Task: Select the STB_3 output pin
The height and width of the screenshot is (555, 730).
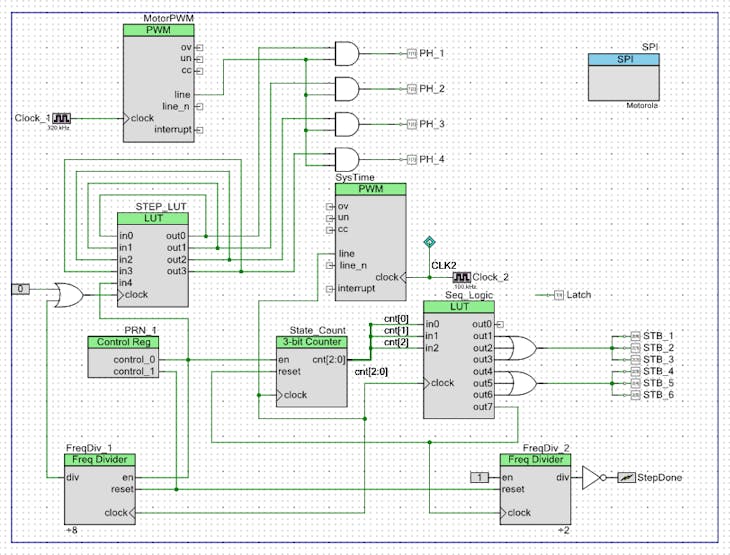Action: 635,360
